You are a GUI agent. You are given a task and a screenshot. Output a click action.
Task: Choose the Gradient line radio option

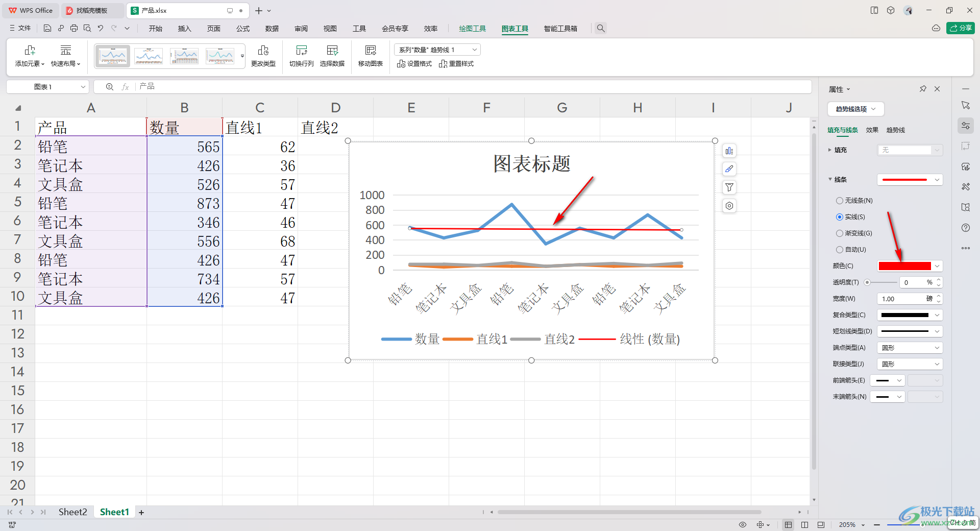[x=840, y=233]
